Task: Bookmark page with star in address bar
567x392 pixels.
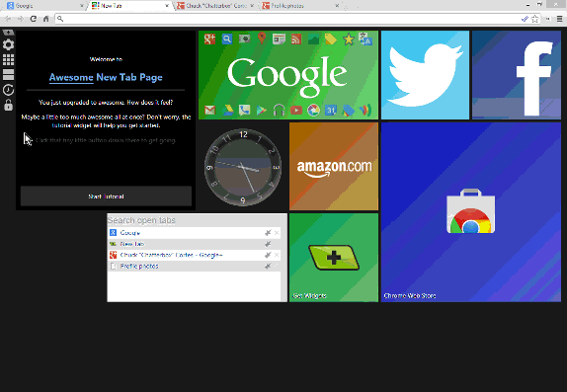Action: (x=534, y=19)
